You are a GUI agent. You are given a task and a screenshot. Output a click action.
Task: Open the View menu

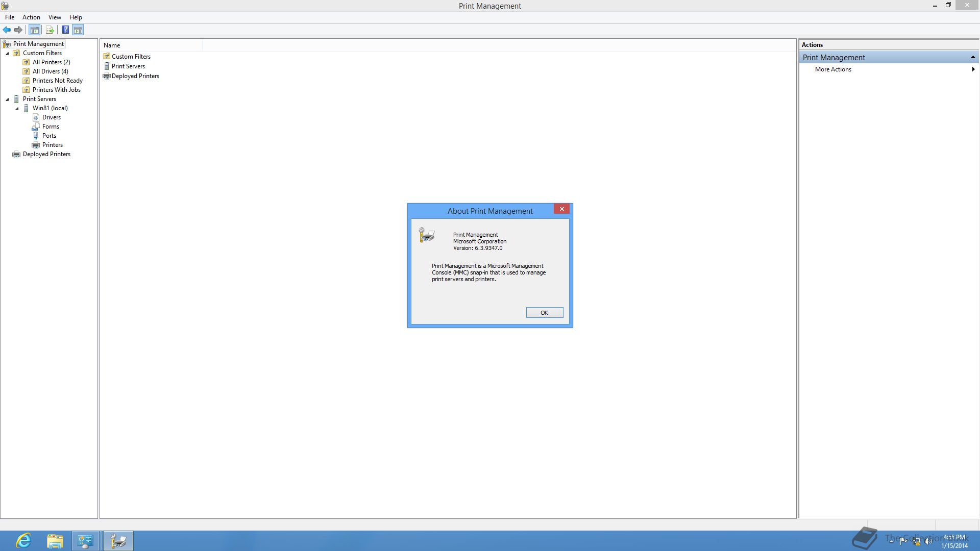55,17
